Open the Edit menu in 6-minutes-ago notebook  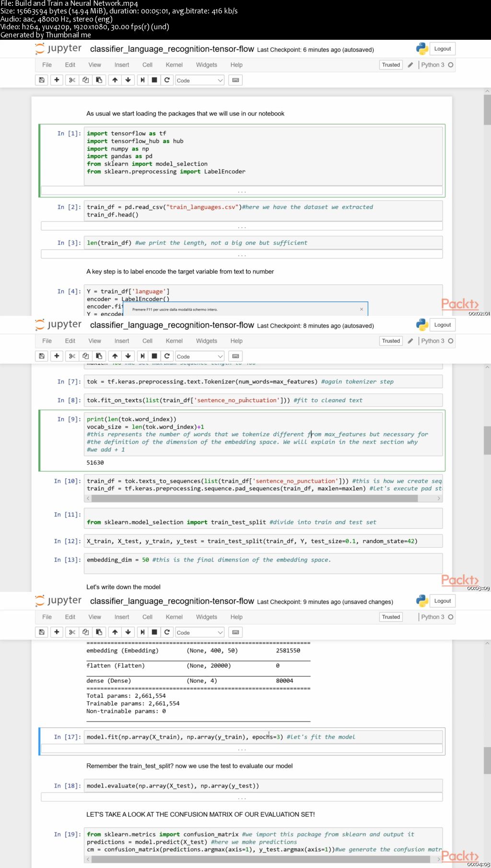click(70, 65)
